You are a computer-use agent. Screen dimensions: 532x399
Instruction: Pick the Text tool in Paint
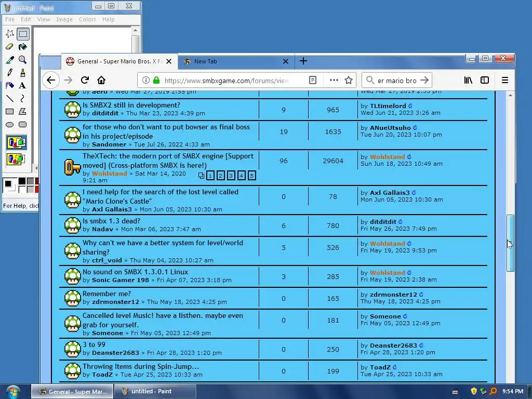pyautogui.click(x=23, y=86)
